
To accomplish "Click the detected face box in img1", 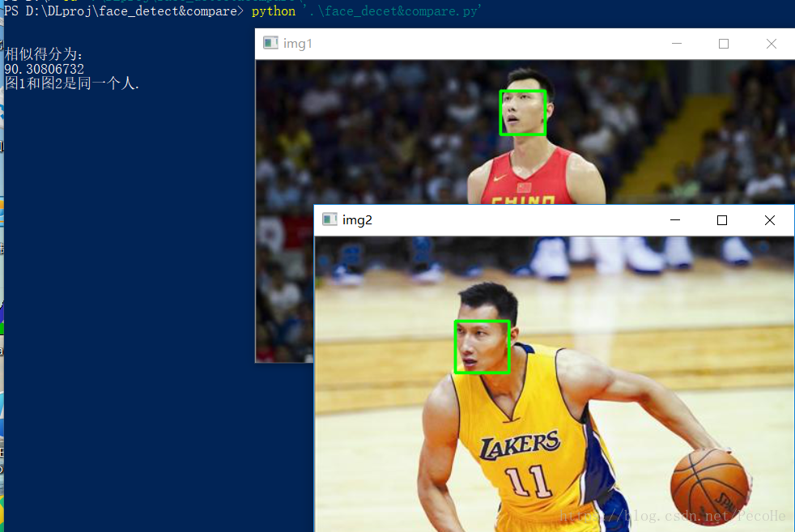I will (523, 113).
